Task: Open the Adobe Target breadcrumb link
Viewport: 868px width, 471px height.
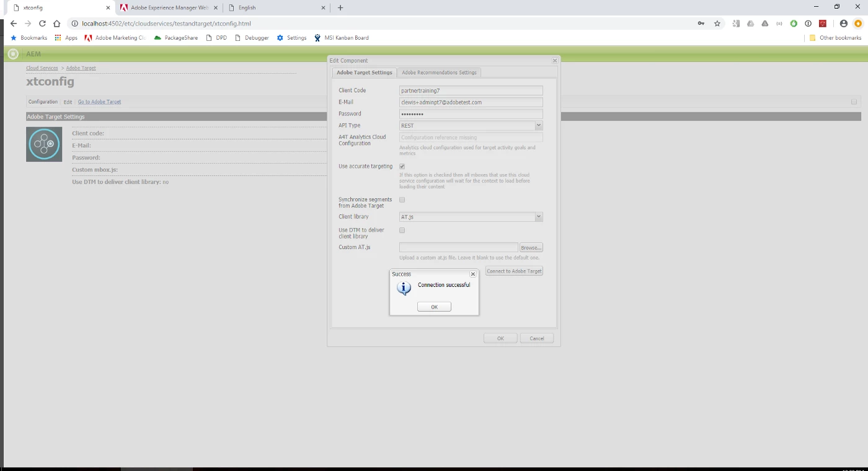Action: 81,68
